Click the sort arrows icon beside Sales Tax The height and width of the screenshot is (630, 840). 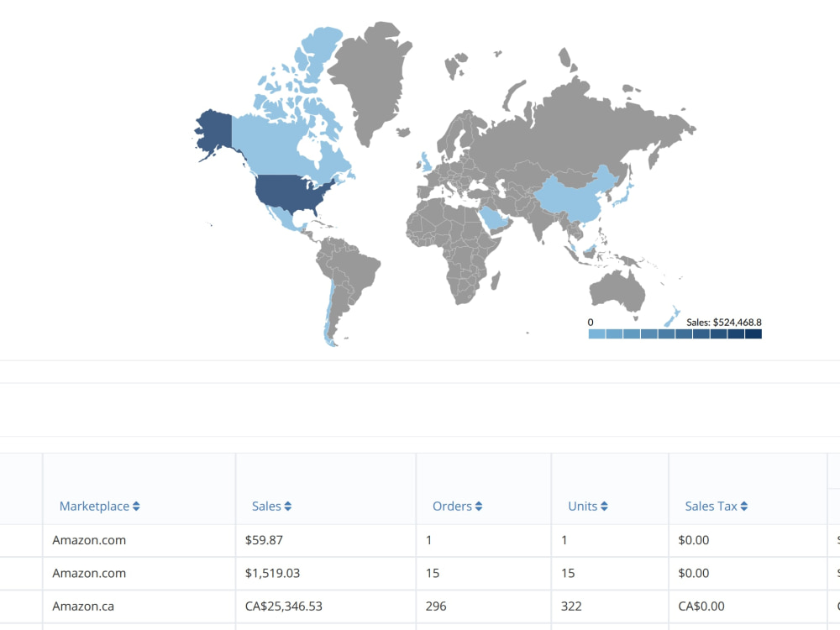coord(744,507)
